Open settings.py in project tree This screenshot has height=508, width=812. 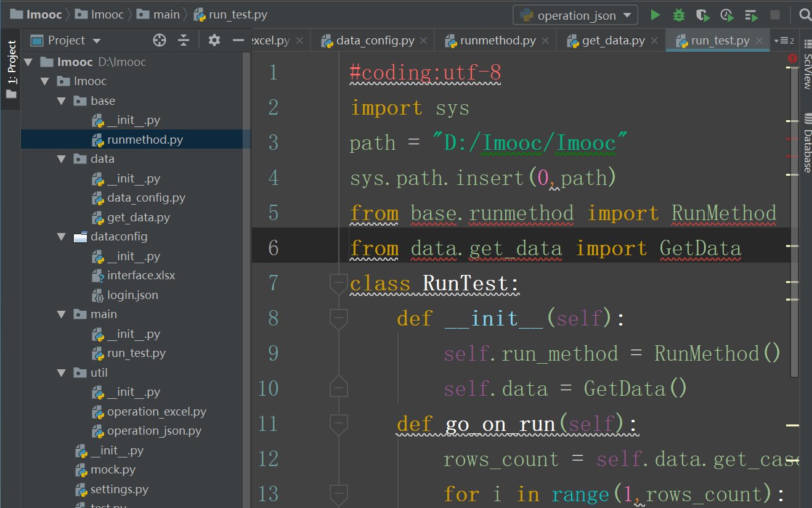(x=120, y=490)
